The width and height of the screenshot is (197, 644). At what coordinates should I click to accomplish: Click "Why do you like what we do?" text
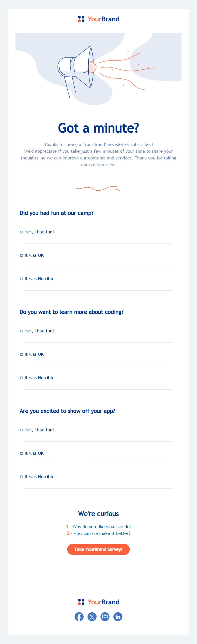102,526
